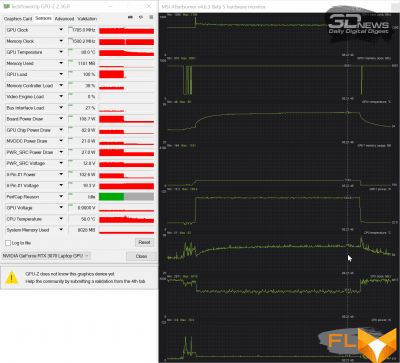
Task: Click the GPU-Z refresh icon
Action: click(141, 17)
